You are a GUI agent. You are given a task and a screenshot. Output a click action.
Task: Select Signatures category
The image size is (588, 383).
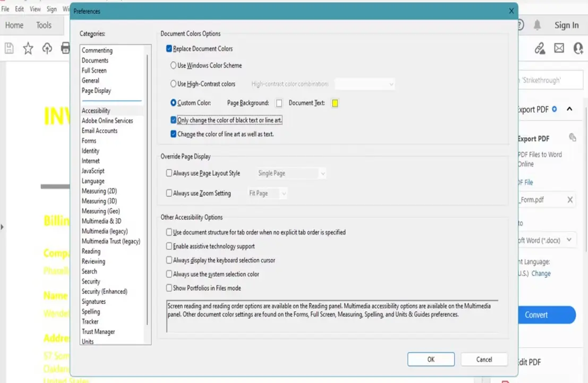tap(93, 302)
